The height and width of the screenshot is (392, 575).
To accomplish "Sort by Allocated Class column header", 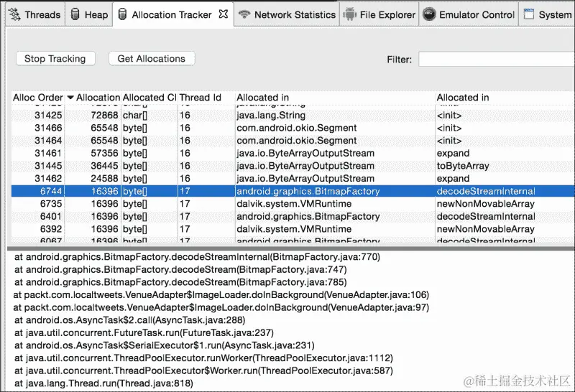I will pos(149,98).
